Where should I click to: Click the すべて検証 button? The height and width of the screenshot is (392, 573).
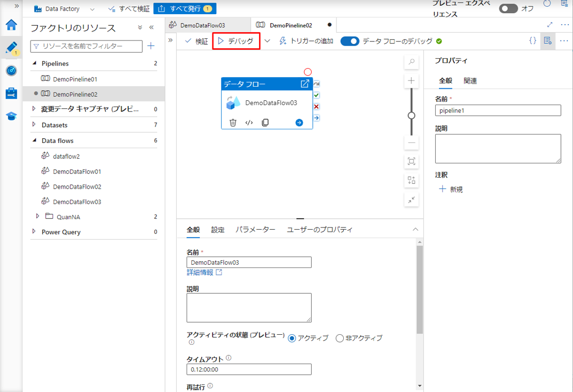click(x=129, y=9)
